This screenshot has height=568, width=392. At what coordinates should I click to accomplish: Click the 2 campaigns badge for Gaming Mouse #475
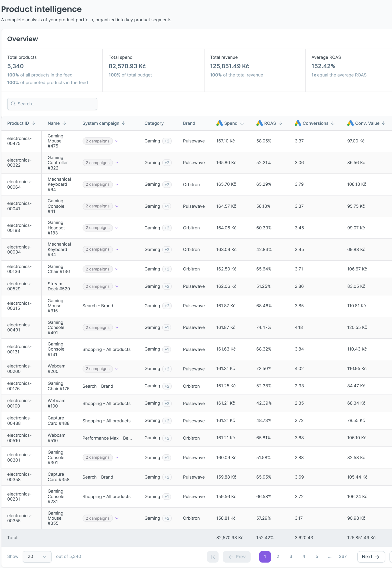click(98, 141)
